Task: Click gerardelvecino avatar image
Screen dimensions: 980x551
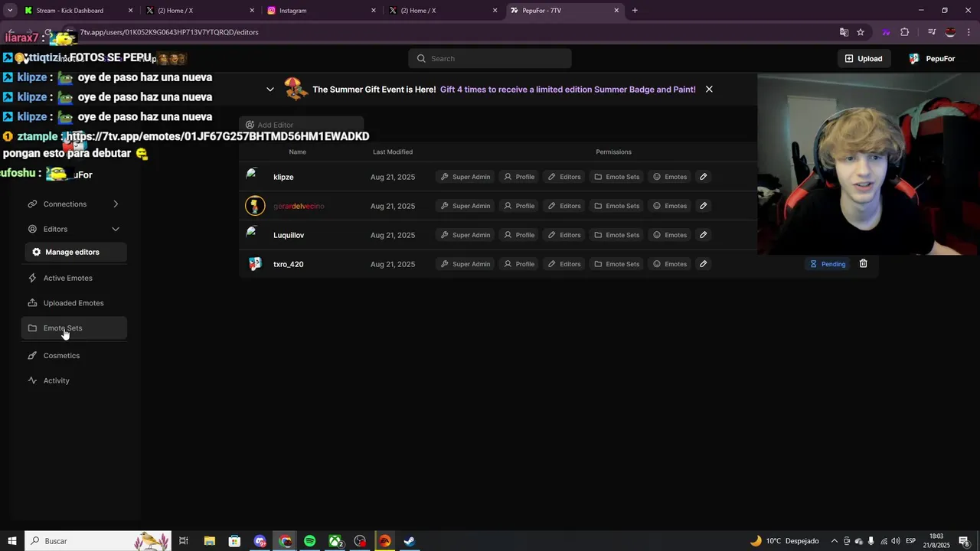Action: click(255, 206)
